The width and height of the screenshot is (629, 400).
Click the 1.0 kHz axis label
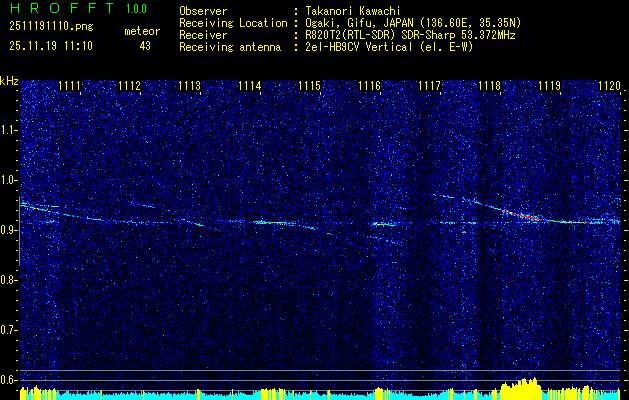click(x=8, y=181)
